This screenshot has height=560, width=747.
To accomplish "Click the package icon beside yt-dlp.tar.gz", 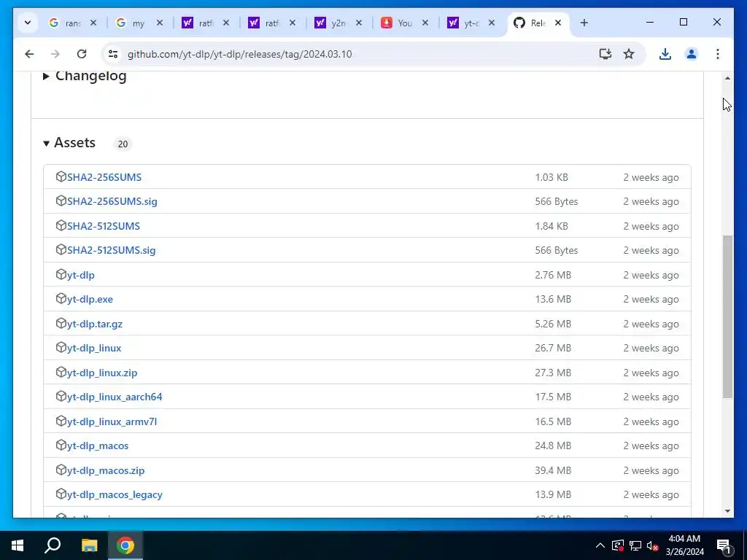I will click(x=61, y=323).
